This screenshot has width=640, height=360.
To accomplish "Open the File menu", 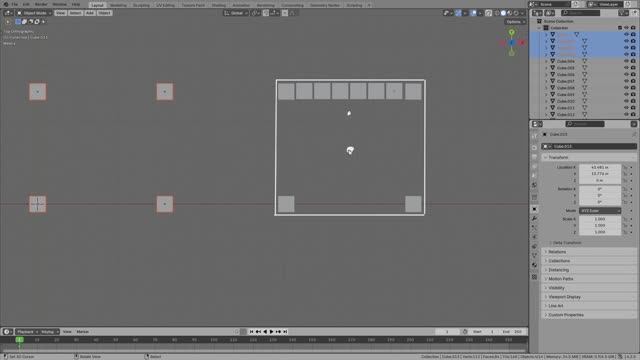I will point(15,4).
